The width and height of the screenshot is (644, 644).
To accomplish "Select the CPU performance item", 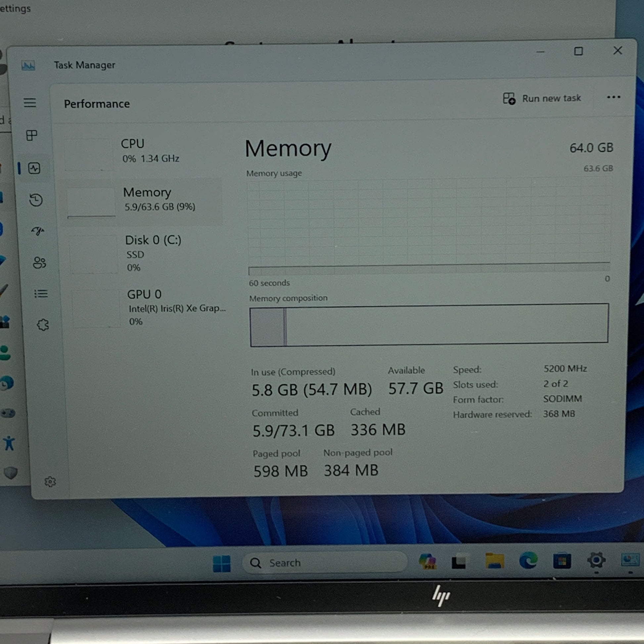I will coord(143,152).
